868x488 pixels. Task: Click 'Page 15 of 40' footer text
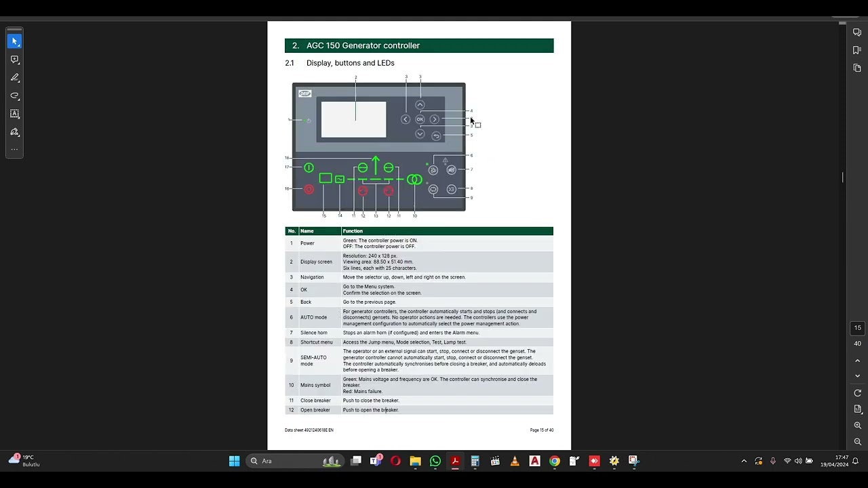click(x=542, y=430)
